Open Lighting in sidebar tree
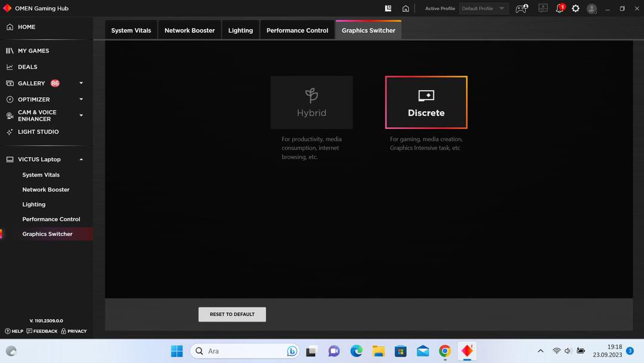The width and height of the screenshot is (644, 363). tap(33, 204)
